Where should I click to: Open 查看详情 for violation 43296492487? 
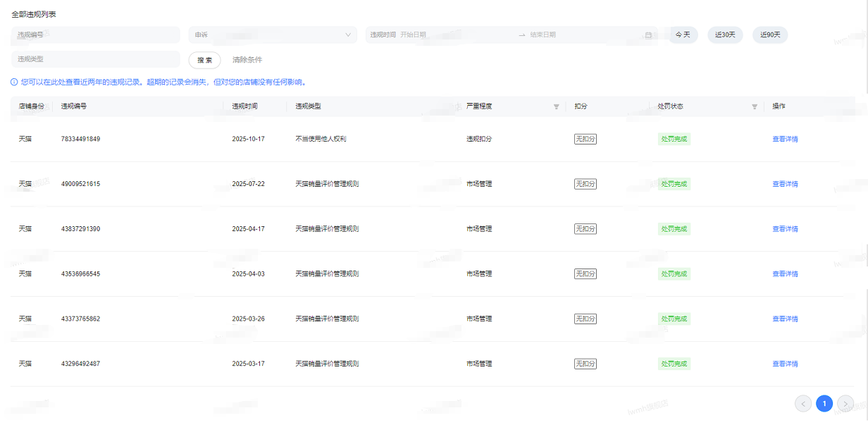pos(785,364)
